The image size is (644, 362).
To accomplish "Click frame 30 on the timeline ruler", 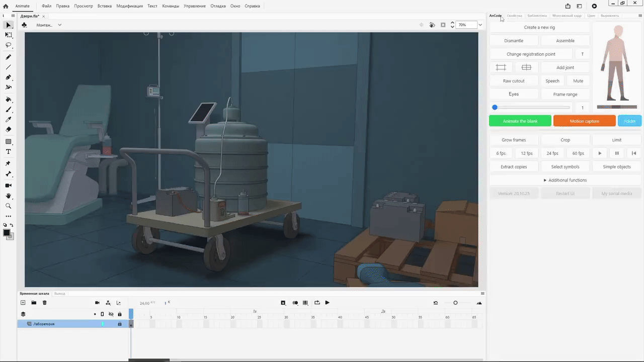I will [x=286, y=317].
